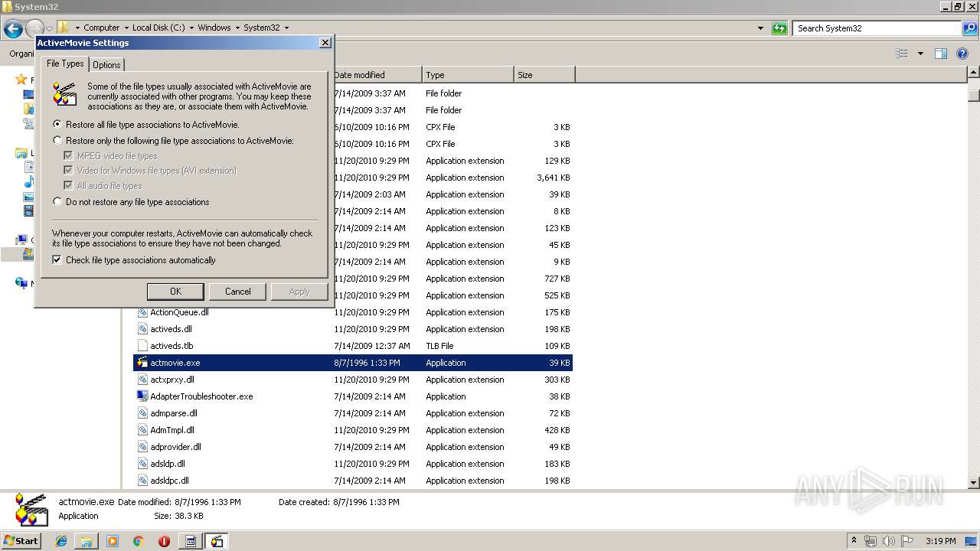The image size is (980, 551).
Task: Close the ActiveMovie Settings dialog
Action: point(325,43)
